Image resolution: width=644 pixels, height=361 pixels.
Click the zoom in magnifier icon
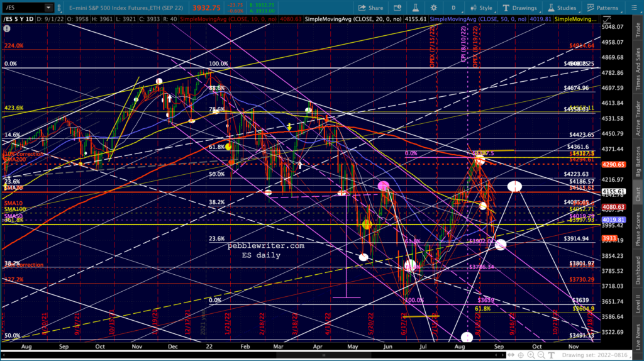coord(531,355)
